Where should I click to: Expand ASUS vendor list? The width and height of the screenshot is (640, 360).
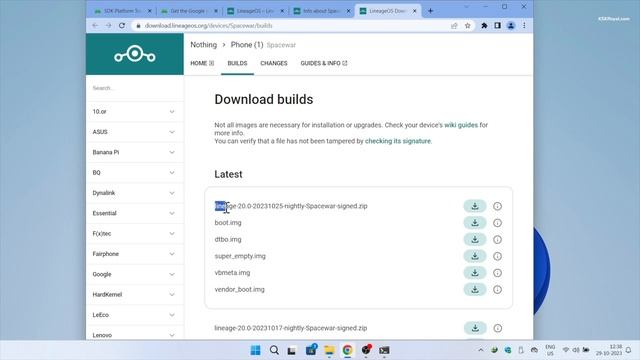point(134,132)
